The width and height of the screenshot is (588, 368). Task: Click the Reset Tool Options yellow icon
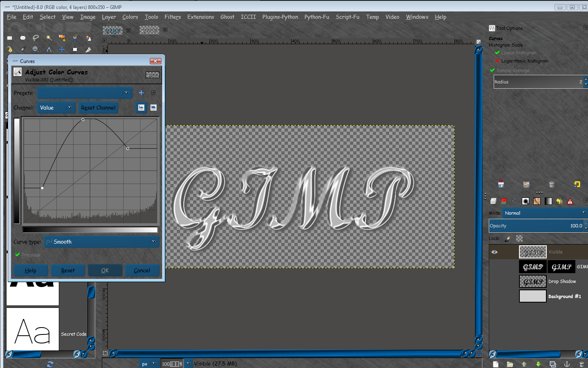(x=577, y=184)
